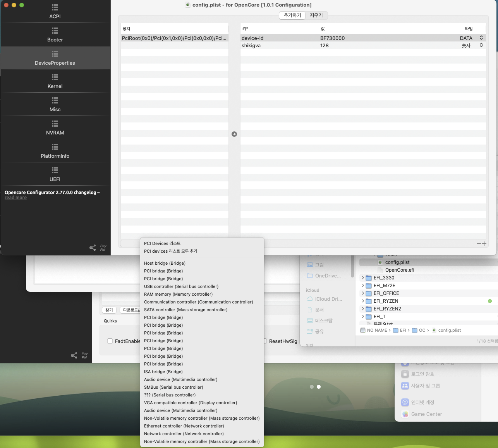Open the NVRAM section icon
This screenshot has width=498, height=448.
(x=55, y=124)
